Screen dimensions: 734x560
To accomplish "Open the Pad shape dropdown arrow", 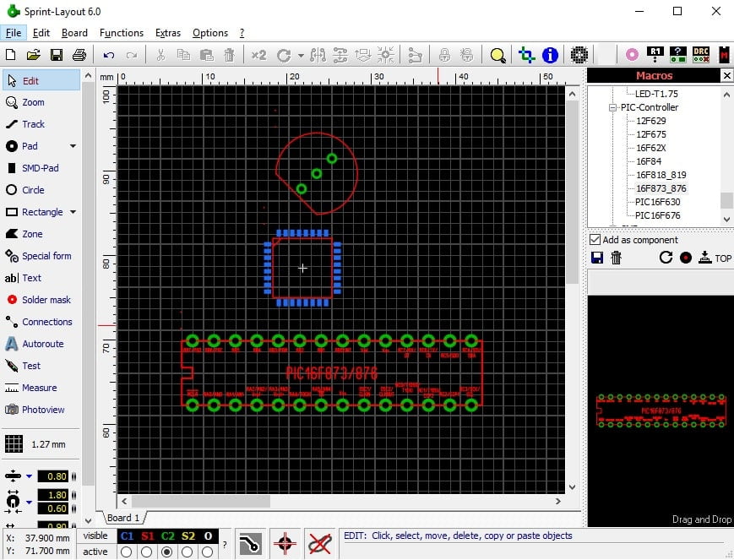I will coord(73,146).
